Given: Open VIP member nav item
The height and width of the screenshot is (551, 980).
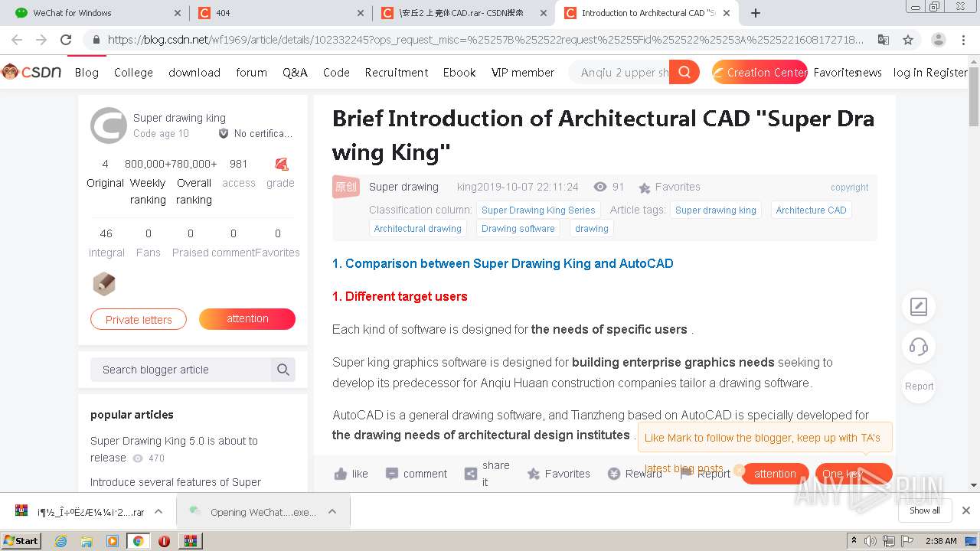Looking at the screenshot, I should 523,72.
